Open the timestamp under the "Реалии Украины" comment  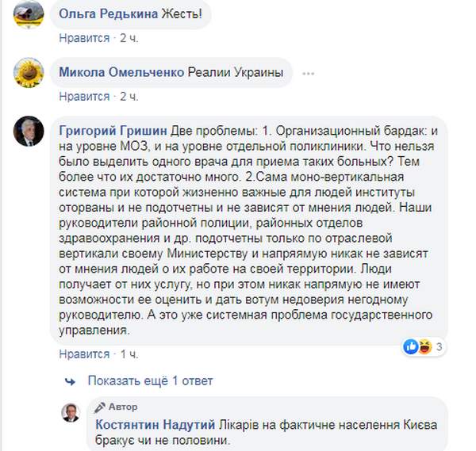pyautogui.click(x=129, y=97)
